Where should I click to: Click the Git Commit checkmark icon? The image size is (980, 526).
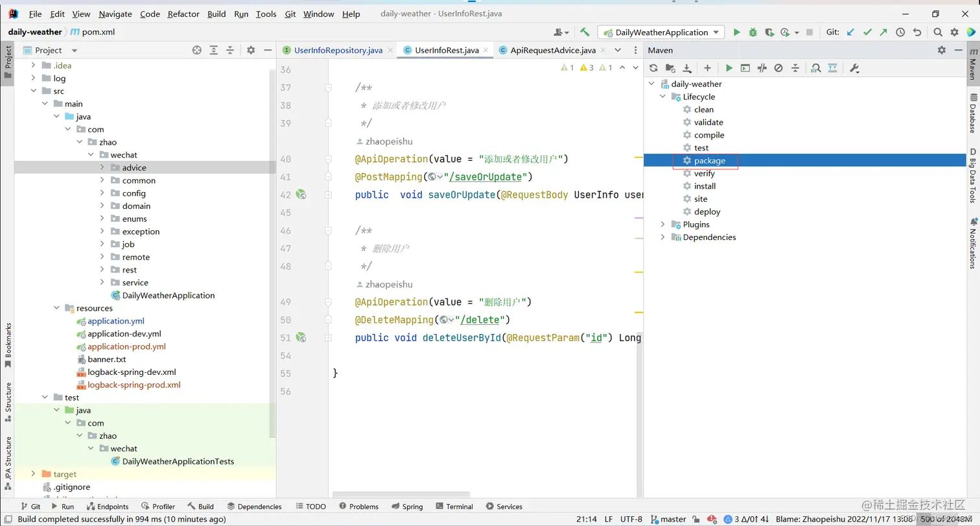click(867, 32)
